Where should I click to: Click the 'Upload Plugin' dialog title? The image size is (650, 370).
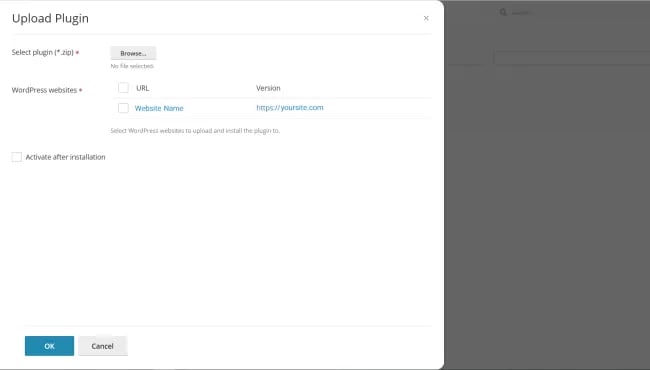50,18
